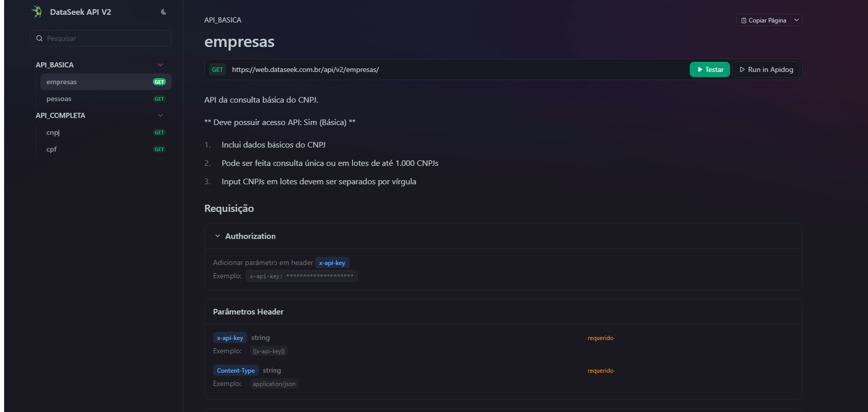Click x-api-key parameter in Parâmetros Header
The image size is (868, 412).
tap(230, 338)
